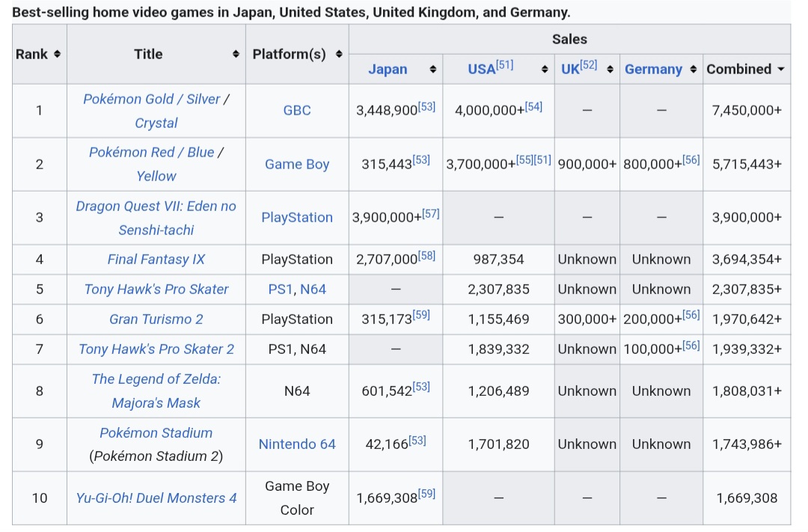Viewport: 808px width, 532px height.
Task: Select USA sales value 987,354
Action: click(498, 260)
